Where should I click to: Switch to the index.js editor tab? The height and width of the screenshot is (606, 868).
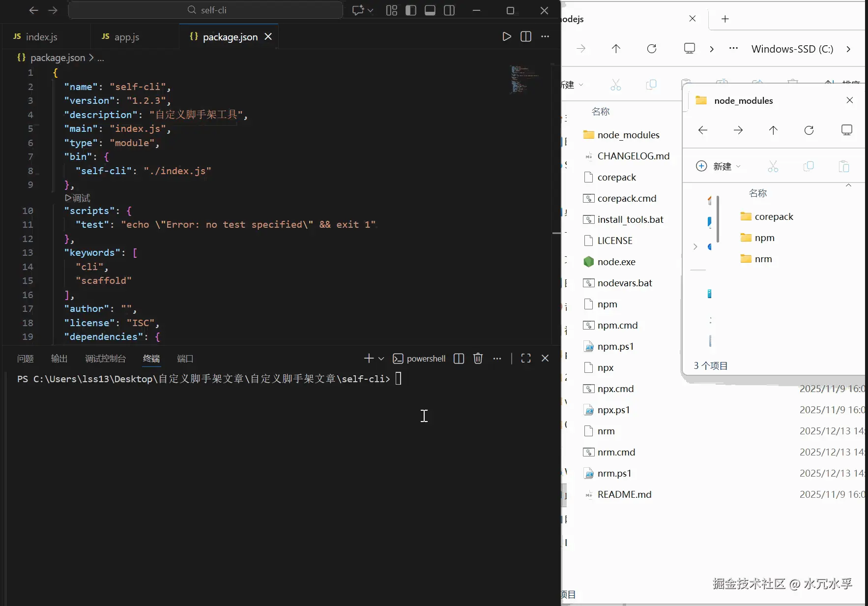[41, 37]
